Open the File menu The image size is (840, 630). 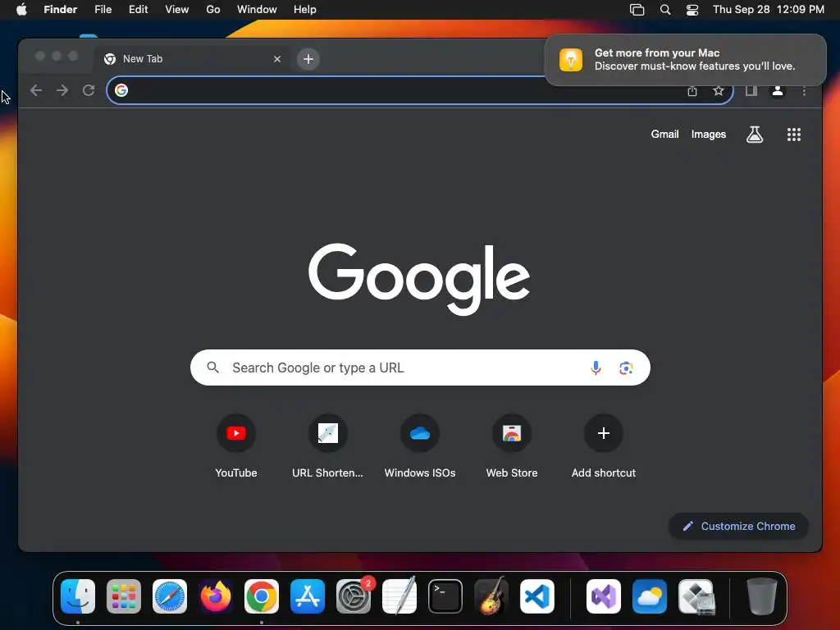103,10
